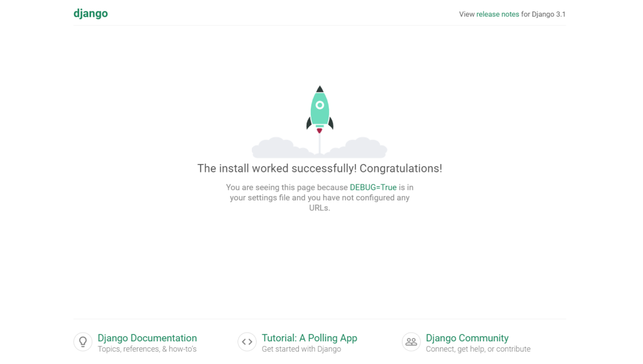Click 'Get started with Django' text
Image resolution: width=643 pixels, height=364 pixels.
point(301,349)
